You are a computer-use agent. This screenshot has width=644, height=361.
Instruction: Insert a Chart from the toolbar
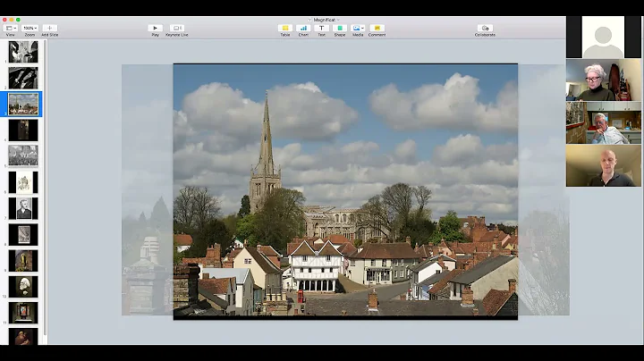[303, 29]
